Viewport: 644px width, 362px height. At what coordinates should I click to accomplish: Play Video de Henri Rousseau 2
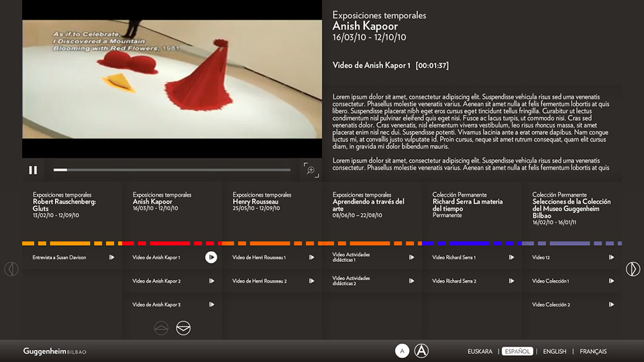pyautogui.click(x=312, y=281)
